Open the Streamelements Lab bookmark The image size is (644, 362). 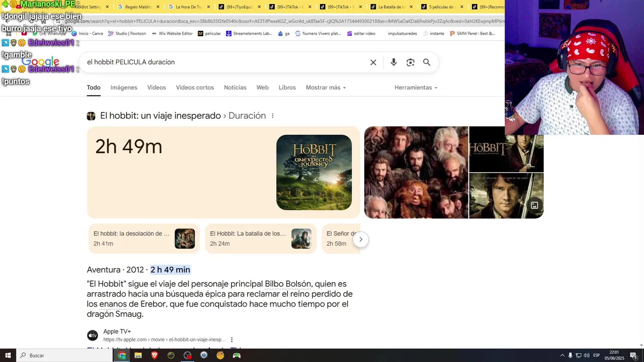click(249, 34)
